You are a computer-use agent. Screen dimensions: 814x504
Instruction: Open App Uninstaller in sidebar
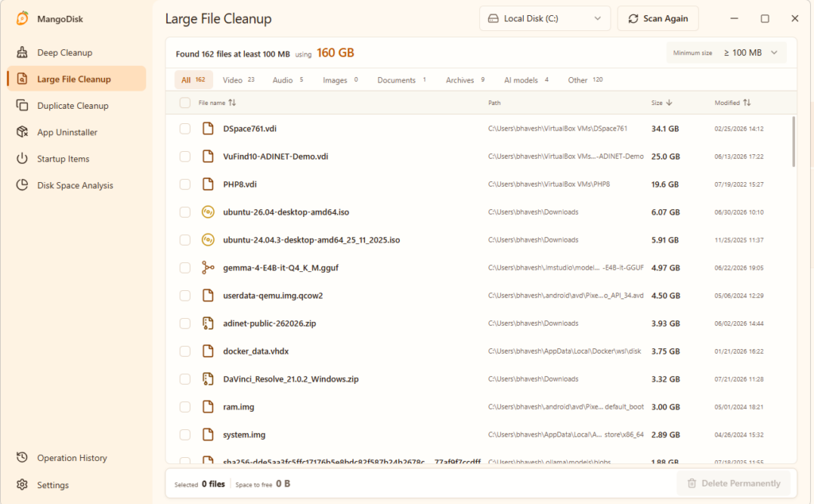pyautogui.click(x=76, y=132)
